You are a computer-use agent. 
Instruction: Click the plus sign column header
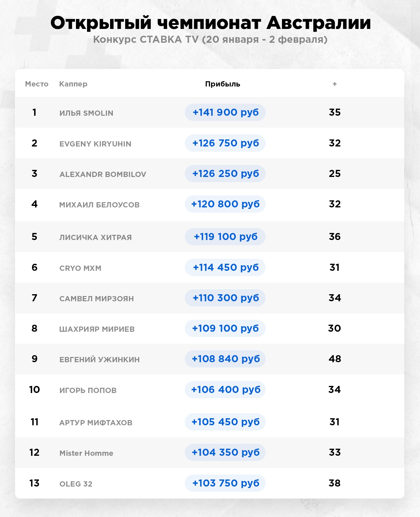point(335,84)
